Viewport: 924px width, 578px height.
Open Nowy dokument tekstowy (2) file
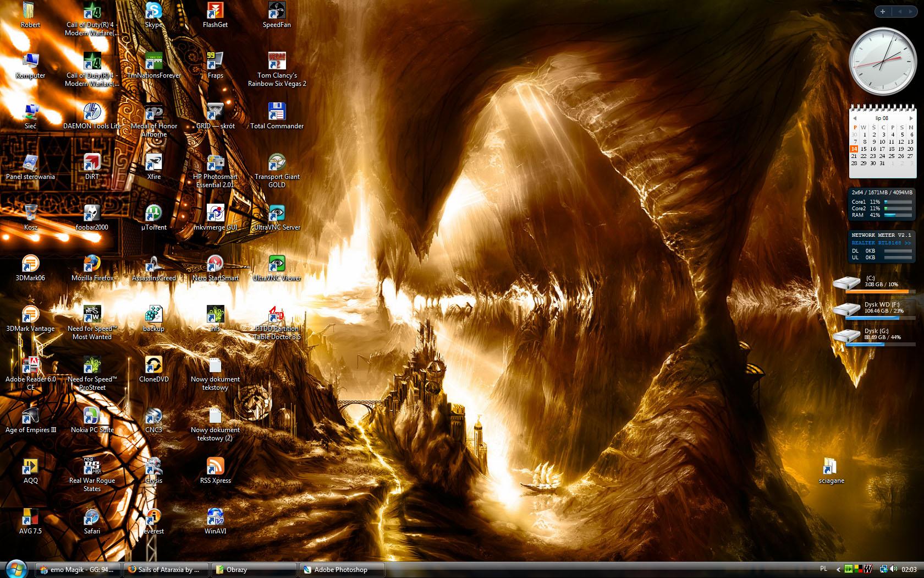pyautogui.click(x=215, y=424)
